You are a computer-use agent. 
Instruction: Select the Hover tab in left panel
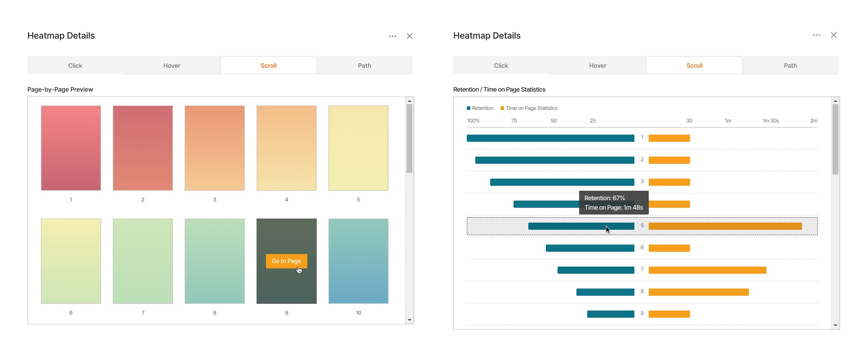click(x=172, y=66)
